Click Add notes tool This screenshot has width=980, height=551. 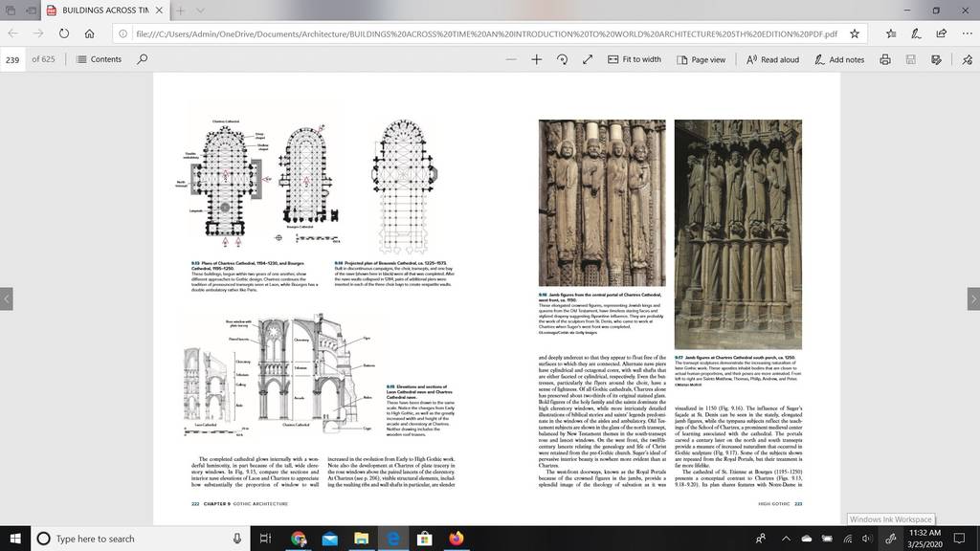[839, 59]
